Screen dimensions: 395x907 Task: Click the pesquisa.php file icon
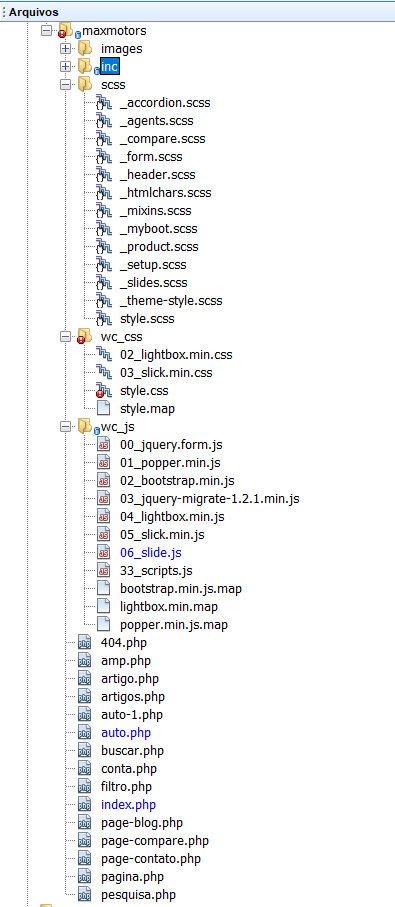click(x=85, y=894)
